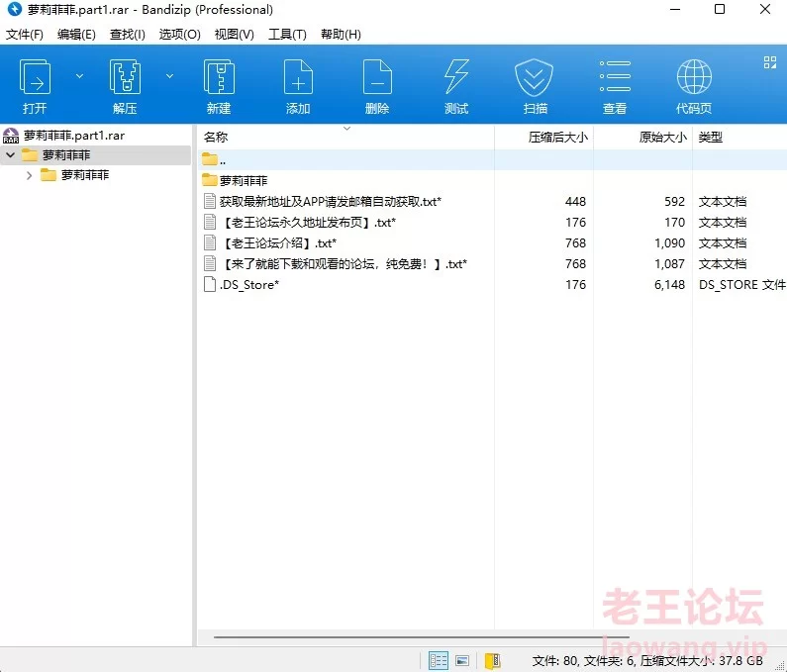
Task: Click RAR archive icon in tree root
Action: [11, 136]
